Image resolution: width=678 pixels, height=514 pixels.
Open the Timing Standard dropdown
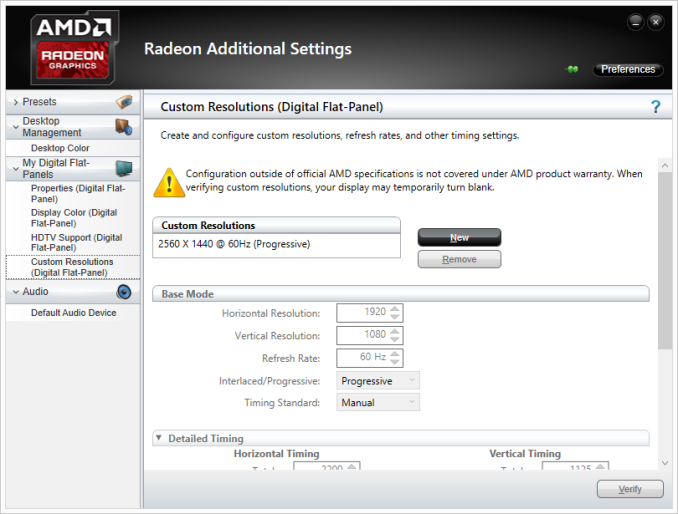pos(377,402)
